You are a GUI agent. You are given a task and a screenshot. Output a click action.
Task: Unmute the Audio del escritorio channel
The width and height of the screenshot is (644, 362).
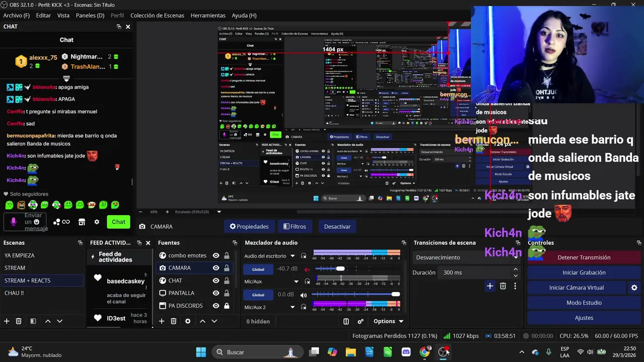307,269
